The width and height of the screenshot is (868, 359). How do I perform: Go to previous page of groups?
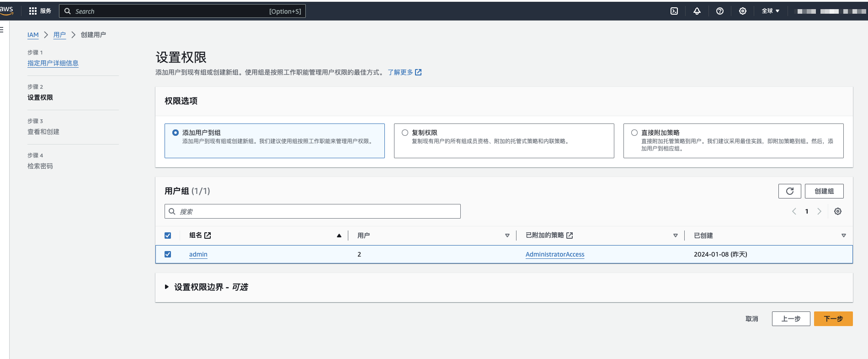click(794, 211)
